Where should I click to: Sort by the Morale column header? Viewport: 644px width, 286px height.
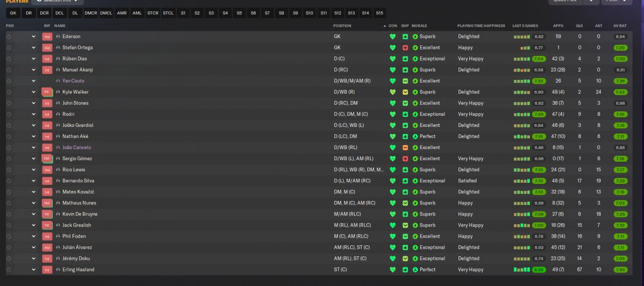(x=419, y=26)
